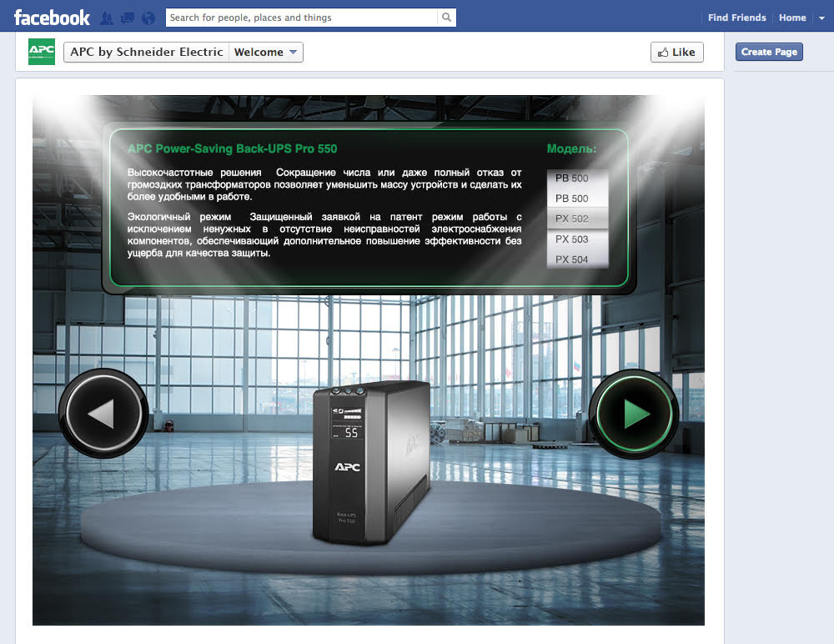Open the friend requests icon
Screen dimensions: 834x644
click(107, 18)
